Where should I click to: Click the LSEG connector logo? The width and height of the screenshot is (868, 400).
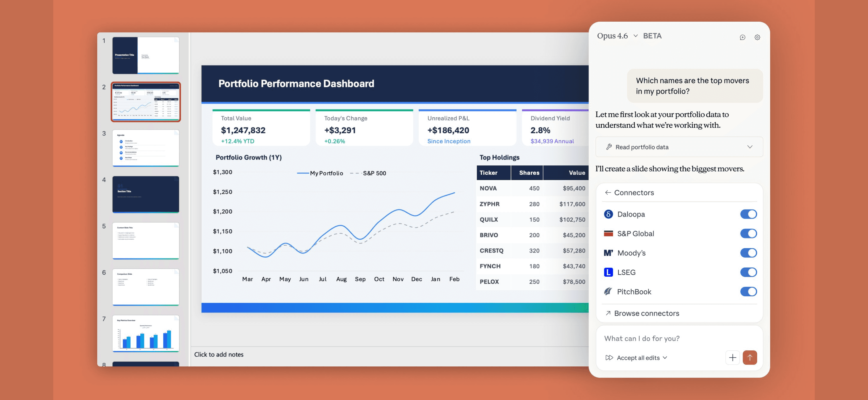(608, 272)
